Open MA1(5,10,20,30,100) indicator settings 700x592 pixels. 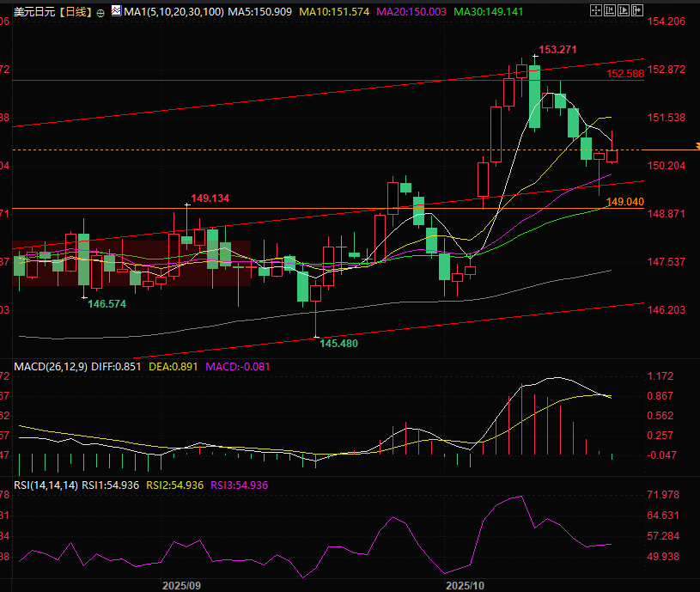click(x=173, y=12)
